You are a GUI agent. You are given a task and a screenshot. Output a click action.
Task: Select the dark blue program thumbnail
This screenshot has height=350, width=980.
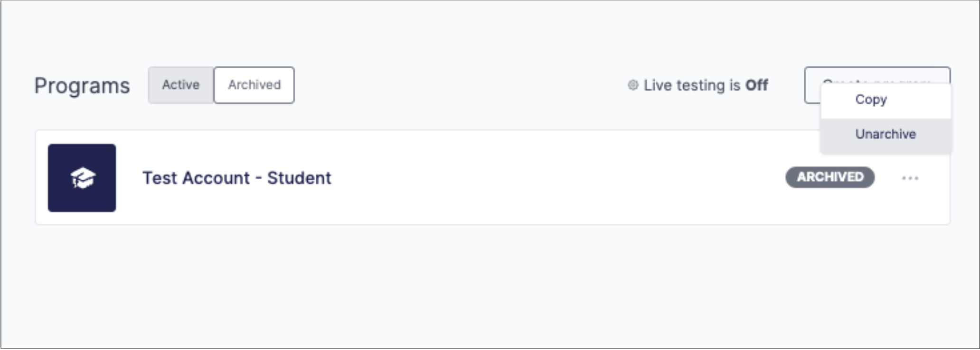[82, 178]
